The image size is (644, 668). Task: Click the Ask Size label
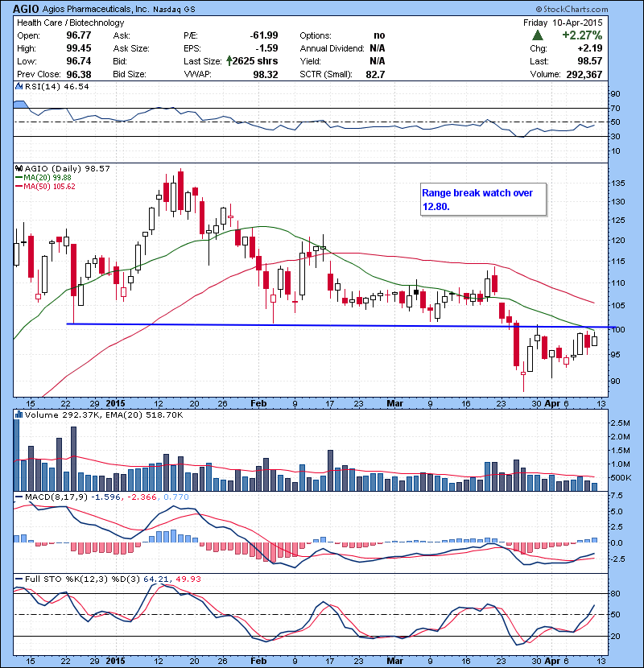pyautogui.click(x=131, y=48)
